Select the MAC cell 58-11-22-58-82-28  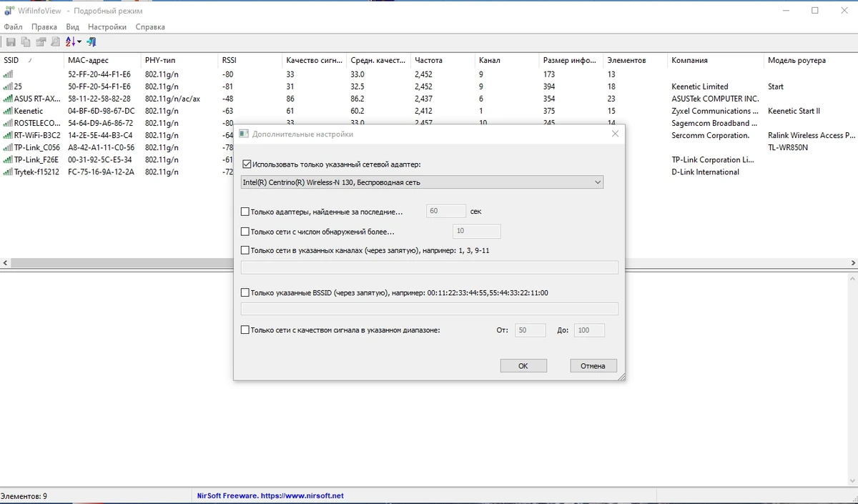[x=99, y=99]
